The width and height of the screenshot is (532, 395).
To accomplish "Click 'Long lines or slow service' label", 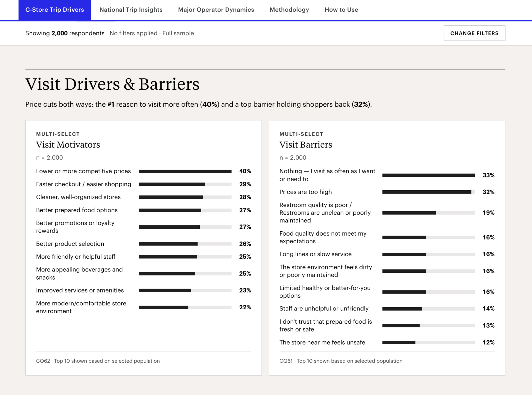I will tap(315, 254).
